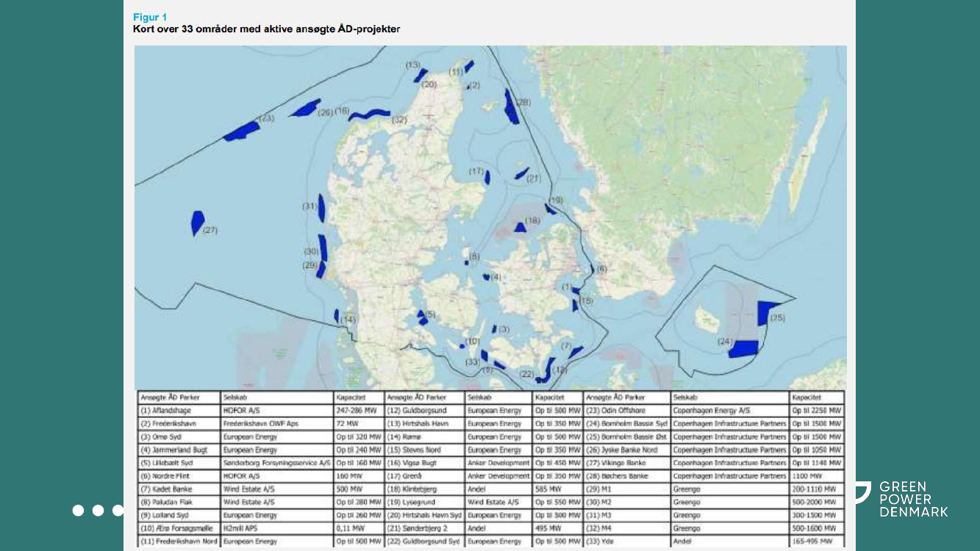This screenshot has width=980, height=551.
Task: Click blue area 28 Bøchers Banke on map
Action: tap(511, 107)
